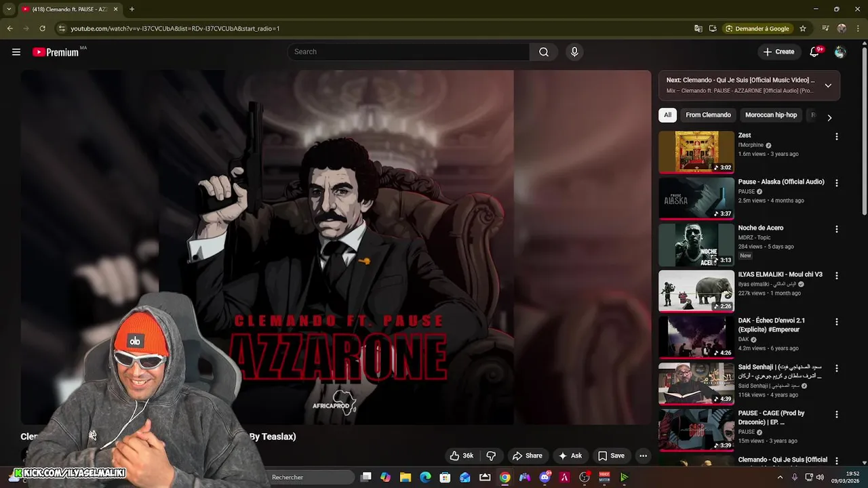The height and width of the screenshot is (488, 868).
Task: Open options for ILYAS ELMALIKI Moul chi V3
Action: click(x=836, y=276)
